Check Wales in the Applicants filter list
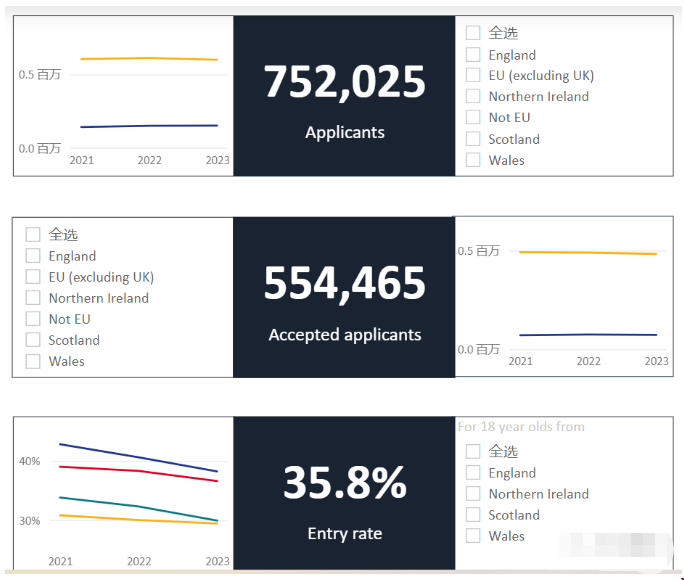The width and height of the screenshot is (684, 580). point(473,160)
